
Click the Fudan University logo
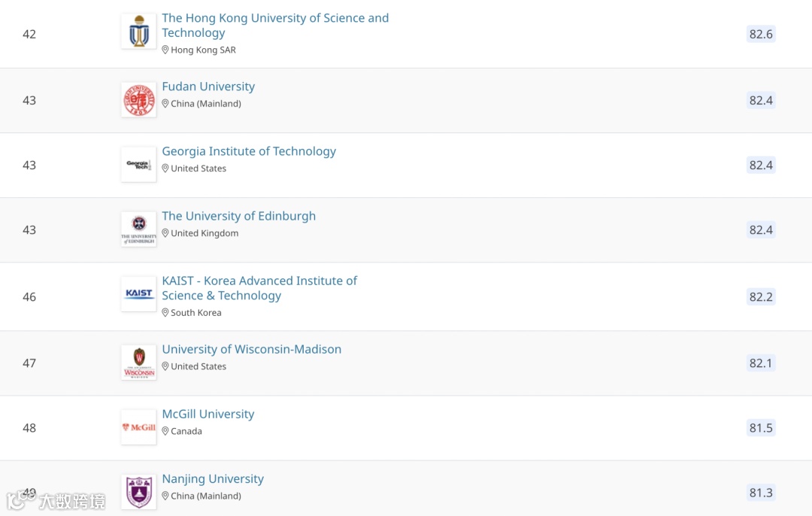point(139,100)
